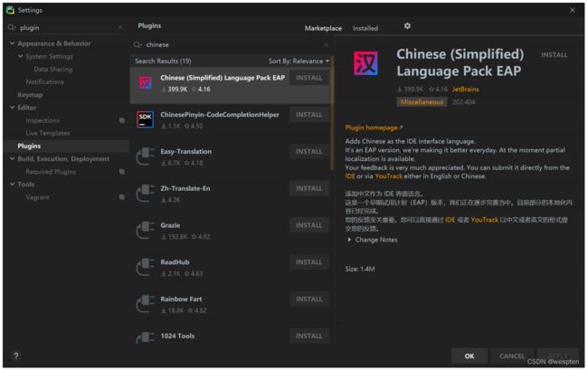The height and width of the screenshot is (371, 588).
Task: Open the JetBrains vendor link
Action: pyautogui.click(x=465, y=90)
